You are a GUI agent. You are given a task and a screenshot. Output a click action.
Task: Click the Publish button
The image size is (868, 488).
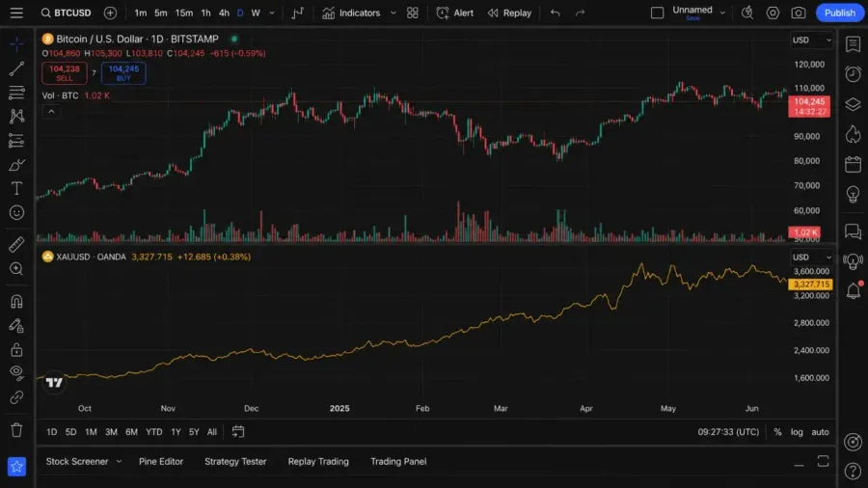click(839, 13)
